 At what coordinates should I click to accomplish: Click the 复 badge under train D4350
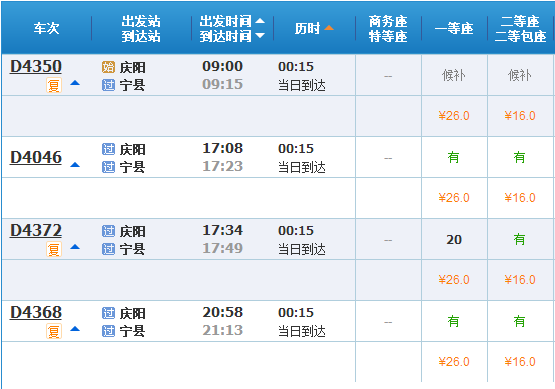(54, 85)
